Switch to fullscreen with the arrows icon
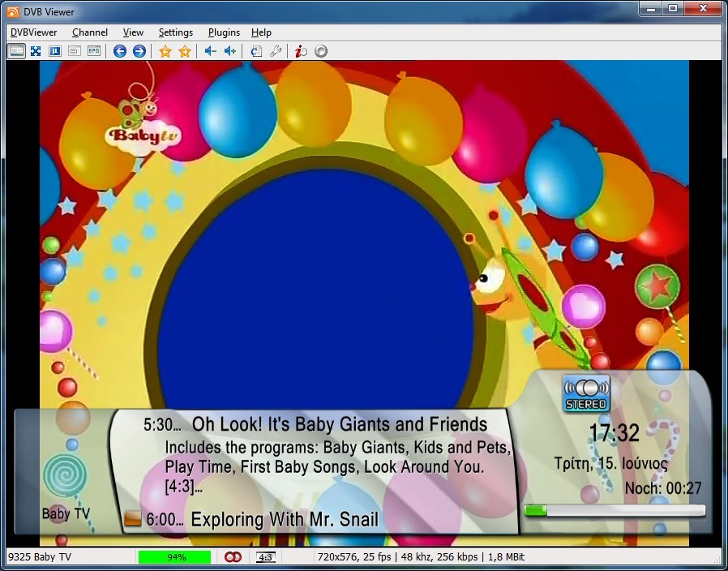This screenshot has width=728, height=571. 36,50
